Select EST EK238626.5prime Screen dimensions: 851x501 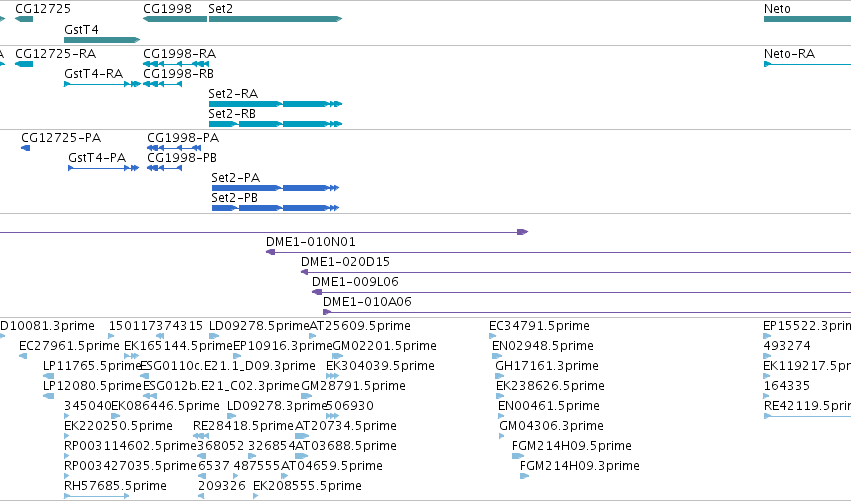pos(550,386)
